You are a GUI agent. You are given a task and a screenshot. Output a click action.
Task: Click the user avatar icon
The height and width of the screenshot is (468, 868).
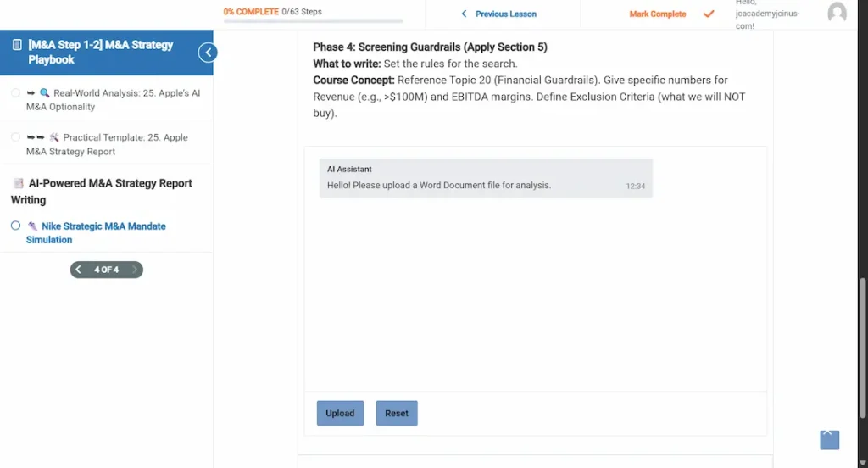(837, 13)
